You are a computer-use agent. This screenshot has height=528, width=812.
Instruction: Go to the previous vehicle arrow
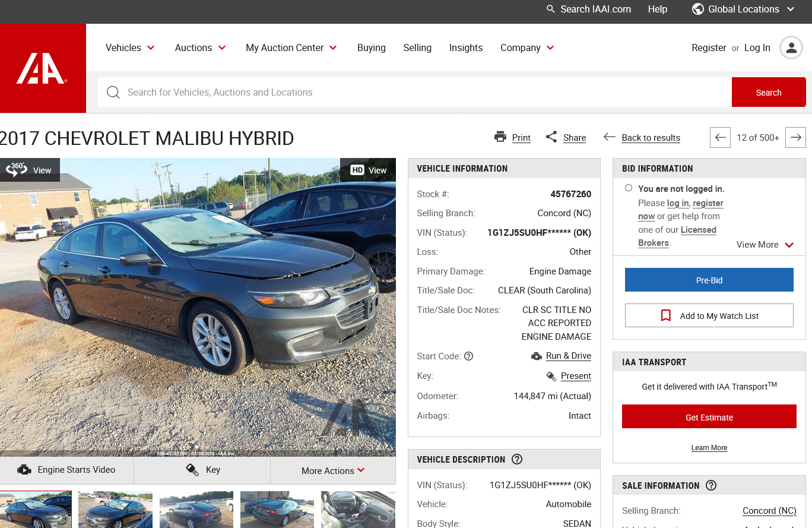click(720, 138)
